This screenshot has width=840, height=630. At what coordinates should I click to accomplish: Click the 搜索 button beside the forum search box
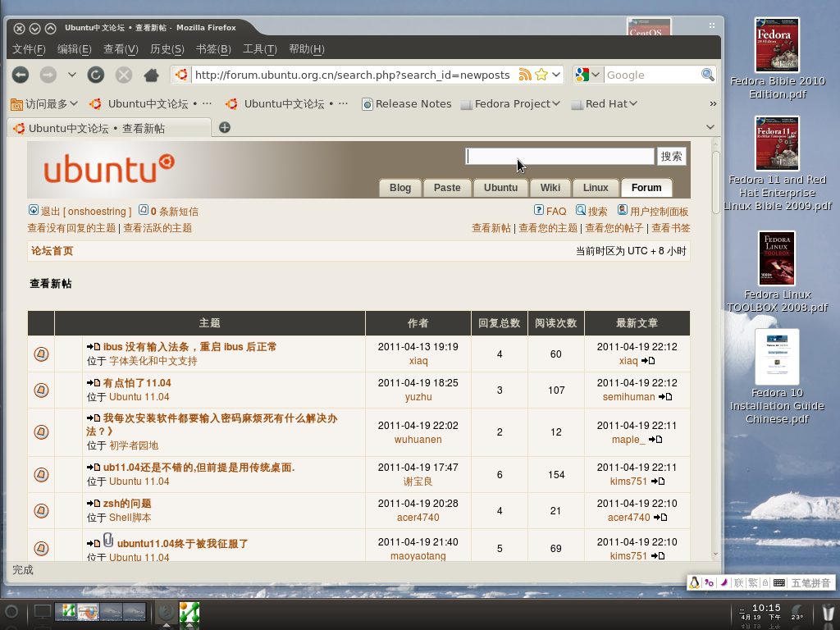click(x=671, y=157)
